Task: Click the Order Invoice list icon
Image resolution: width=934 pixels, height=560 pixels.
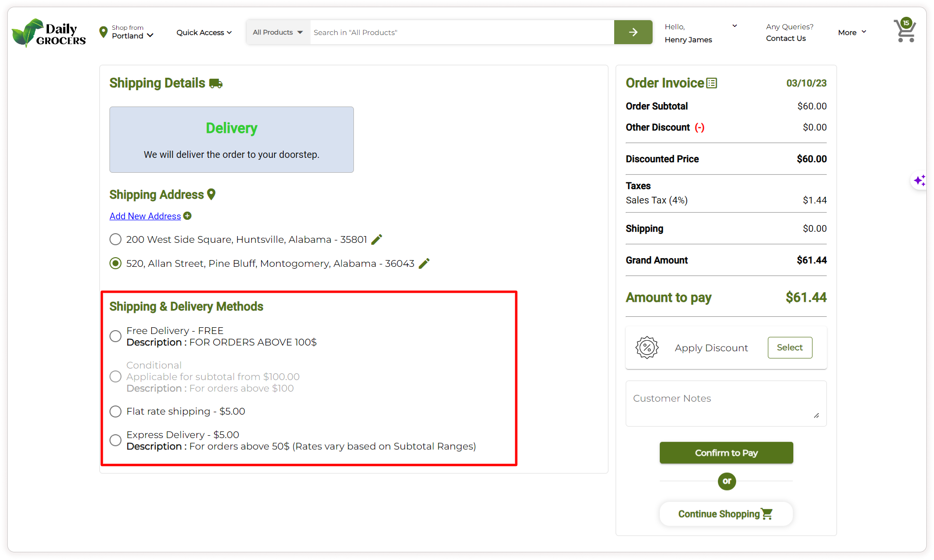Action: pos(712,83)
